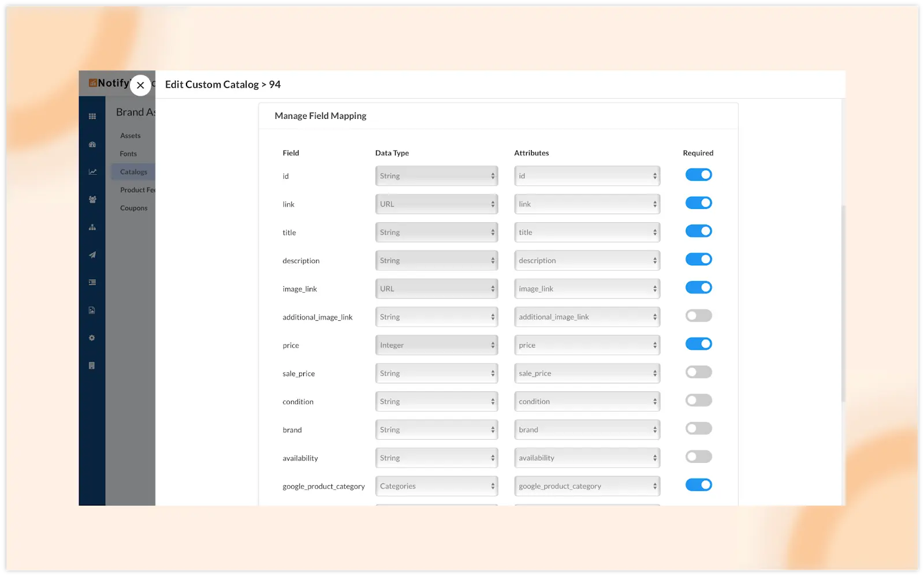
Task: Enable Required toggle for additional_image_link
Action: point(698,316)
